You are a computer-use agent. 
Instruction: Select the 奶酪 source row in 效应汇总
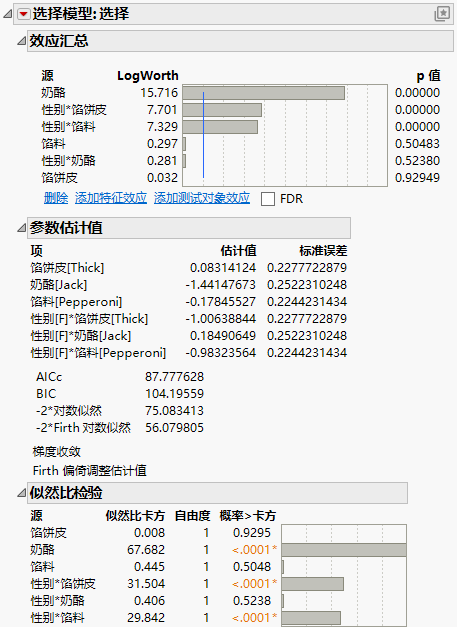coord(53,93)
